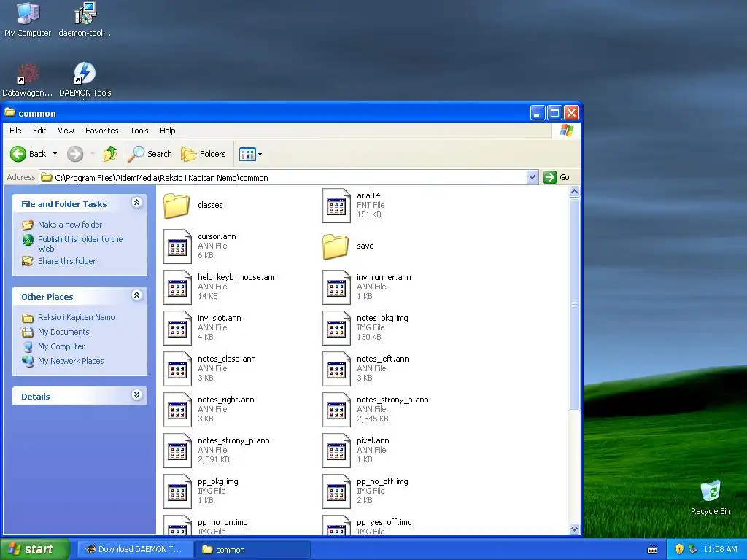Click the file list scroll down arrow
The image size is (747, 560).
coord(574,529)
